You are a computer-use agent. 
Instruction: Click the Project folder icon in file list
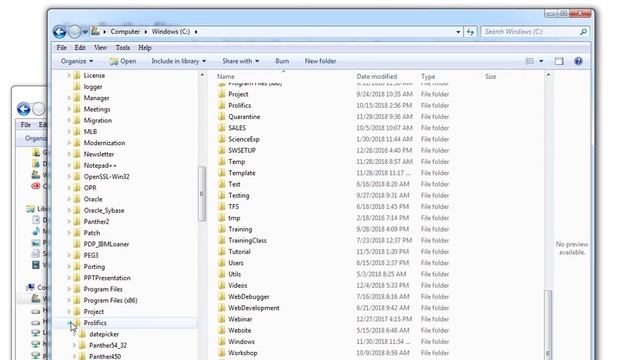[222, 94]
